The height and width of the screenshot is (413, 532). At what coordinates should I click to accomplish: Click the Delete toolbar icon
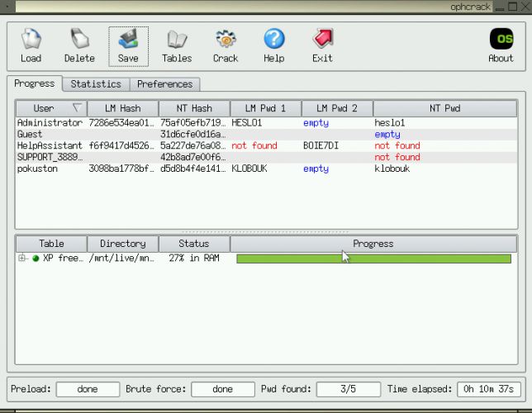[x=79, y=39]
